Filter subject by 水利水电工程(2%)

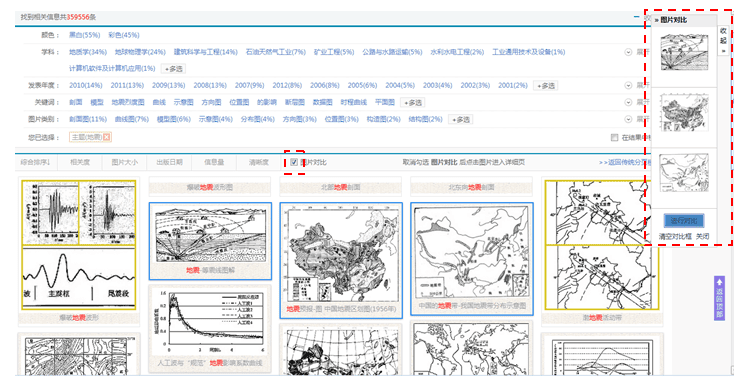(x=457, y=52)
